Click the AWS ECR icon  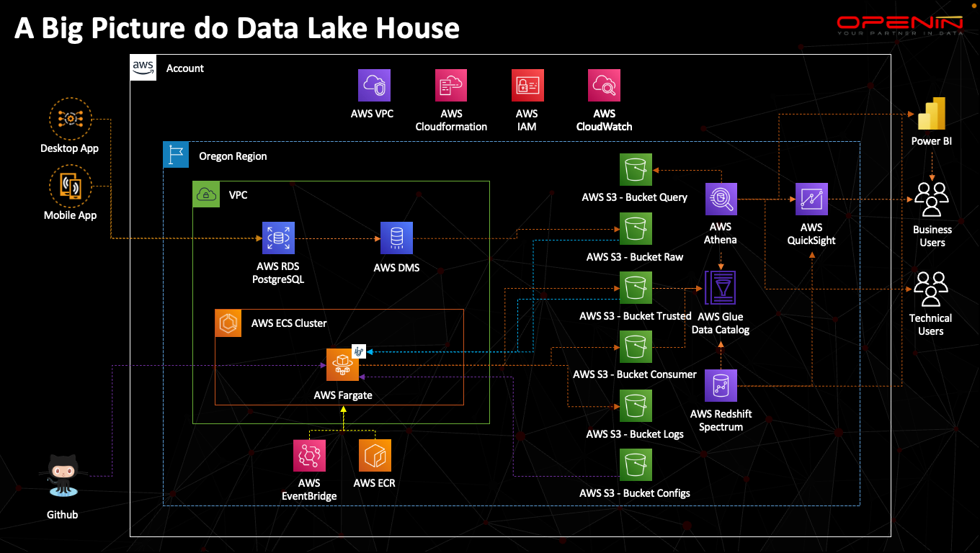[x=375, y=455]
